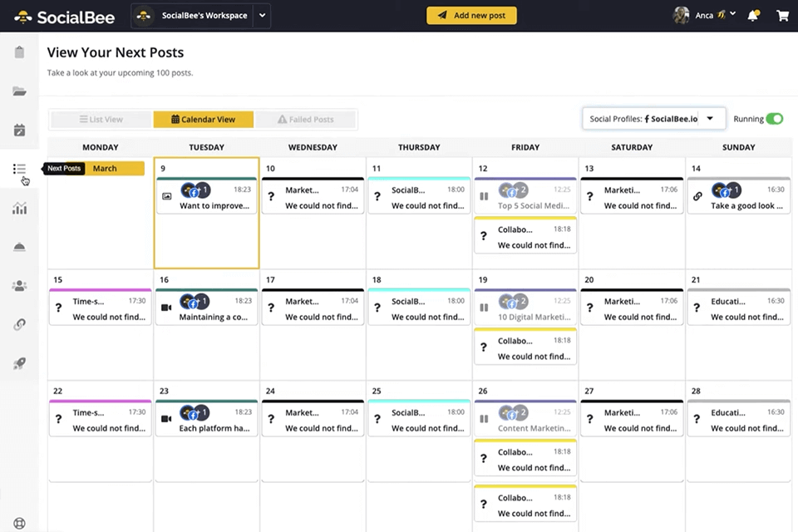The height and width of the screenshot is (532, 798).
Task: Click the 17:04 time on Wednesday 17 post
Action: tap(350, 300)
